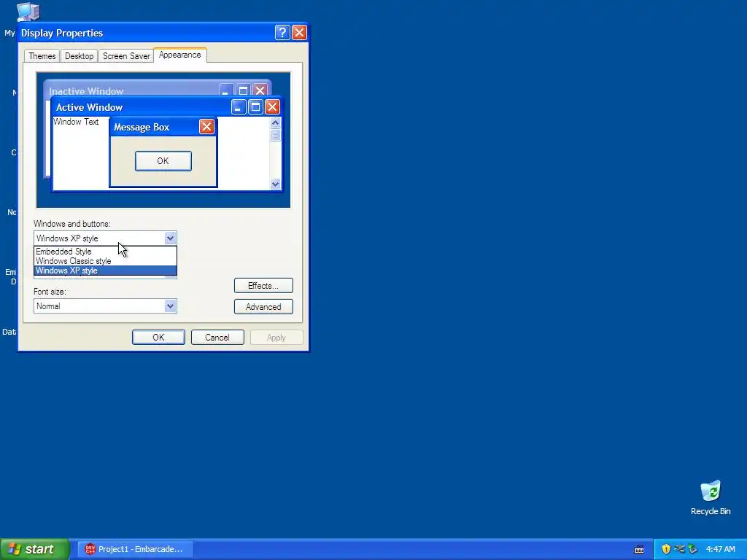
Task: Confirm Display Properties with OK
Action: 158,337
